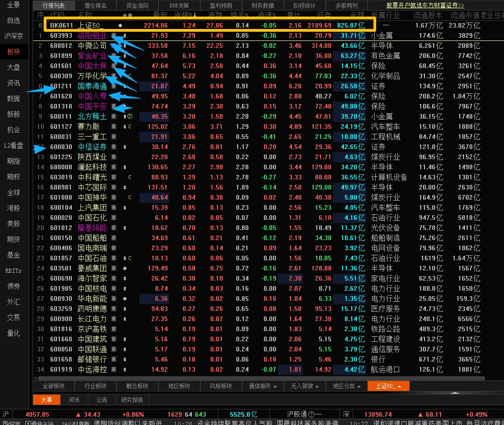Open the 阶段统计 tab

pos(304,6)
